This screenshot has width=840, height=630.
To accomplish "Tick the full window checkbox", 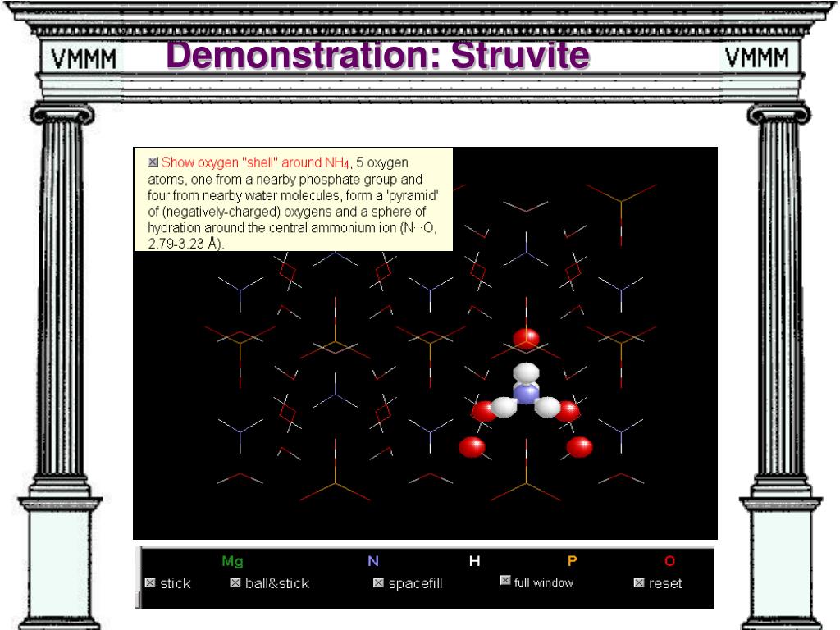I will pyautogui.click(x=505, y=580).
